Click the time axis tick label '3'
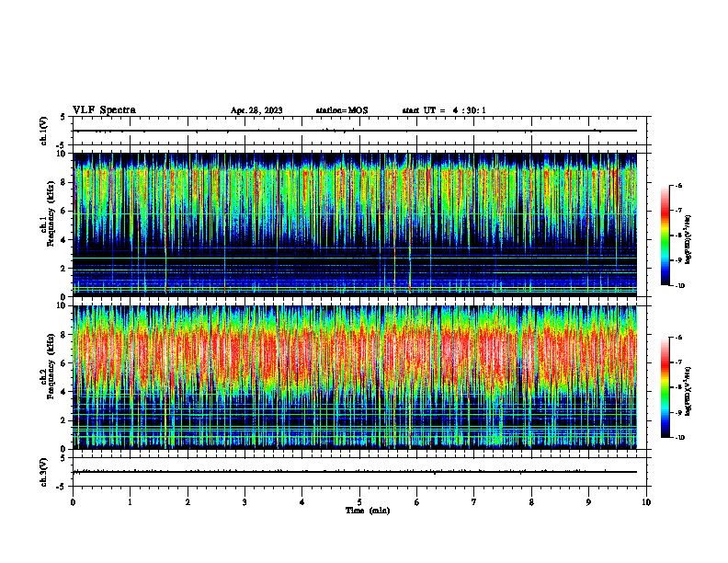Viewport: 728px width, 563px height. 245,502
